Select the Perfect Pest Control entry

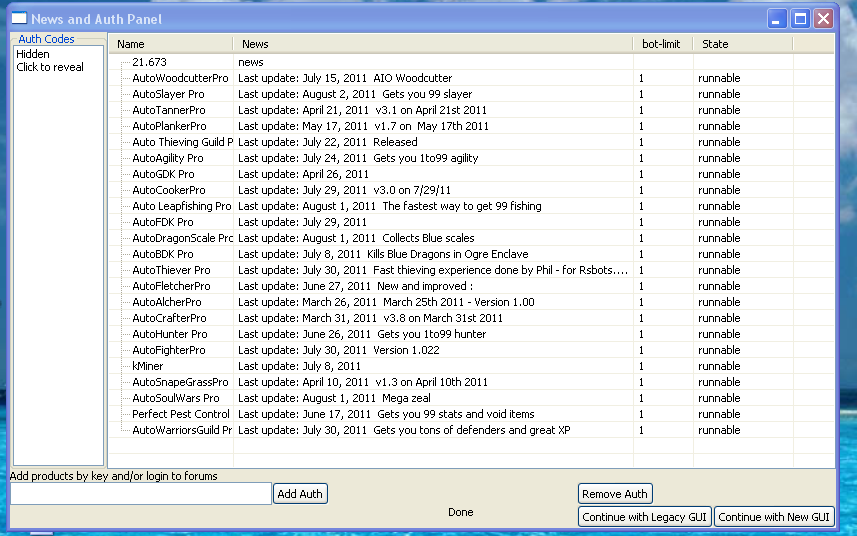(181, 414)
